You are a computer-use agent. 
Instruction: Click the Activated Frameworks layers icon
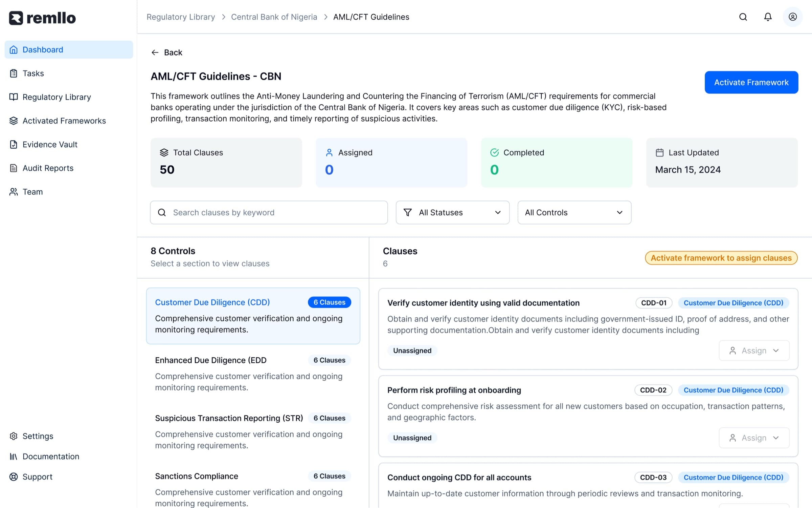tap(14, 121)
